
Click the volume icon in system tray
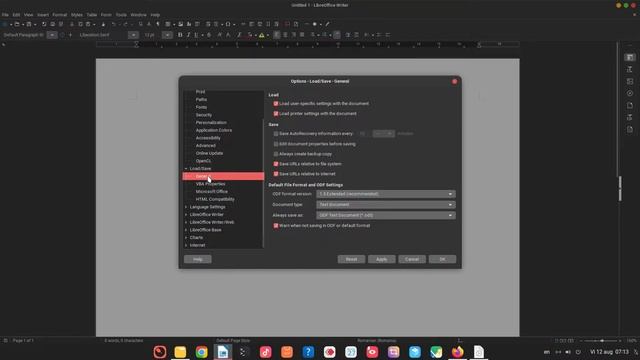tap(568, 352)
